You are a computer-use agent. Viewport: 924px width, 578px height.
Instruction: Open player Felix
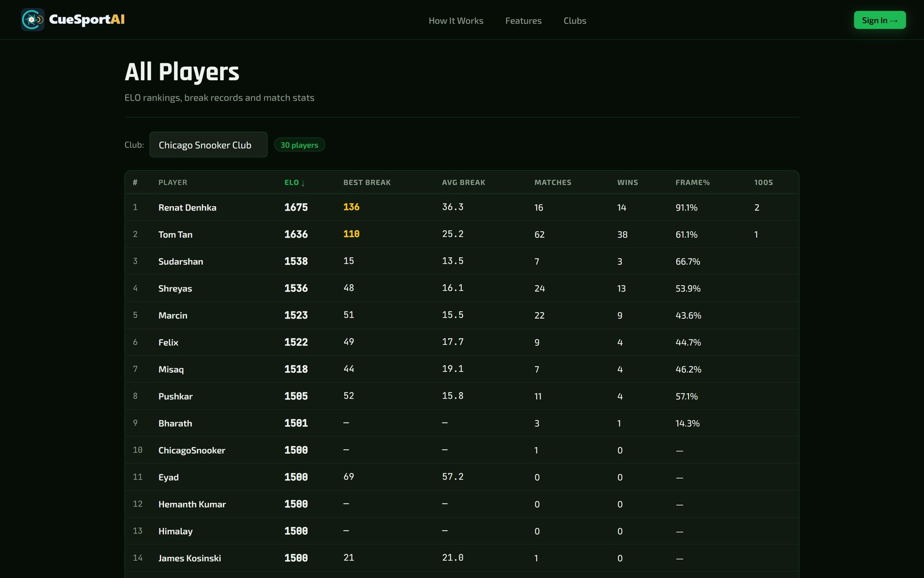click(168, 342)
